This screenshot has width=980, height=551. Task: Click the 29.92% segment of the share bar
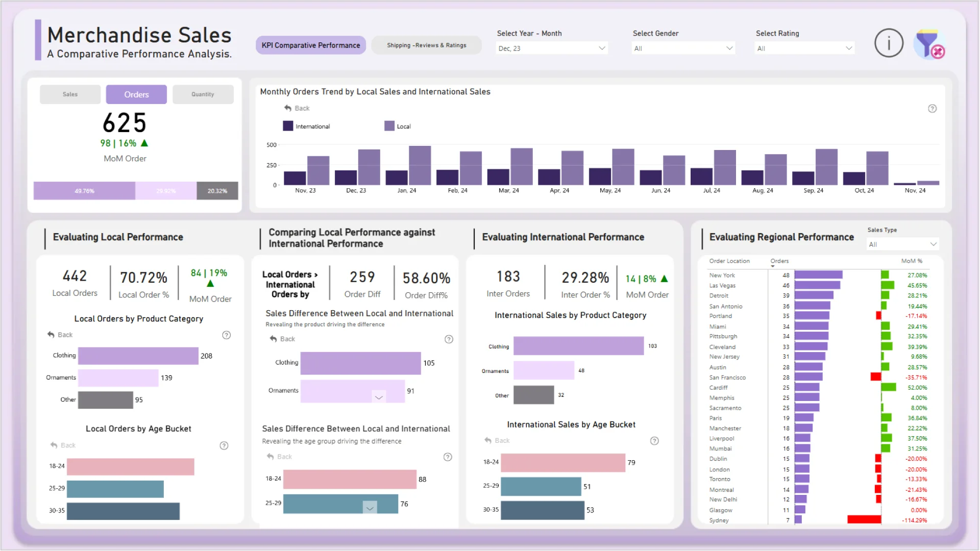coord(166,191)
